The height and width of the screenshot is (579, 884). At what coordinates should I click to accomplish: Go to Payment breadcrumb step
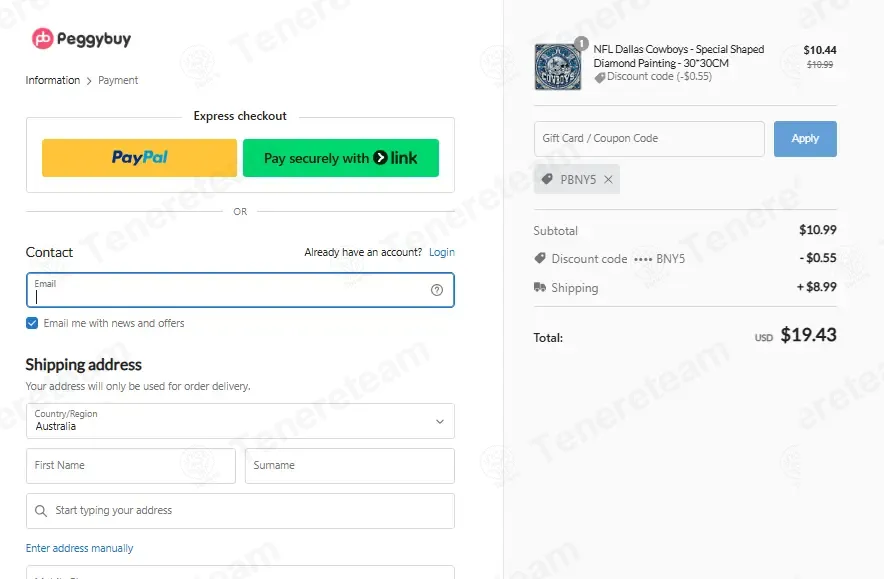point(118,80)
